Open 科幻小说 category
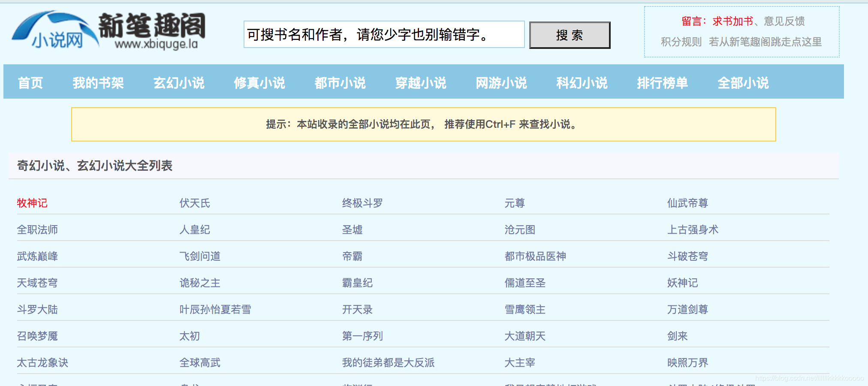The image size is (868, 386). click(582, 82)
